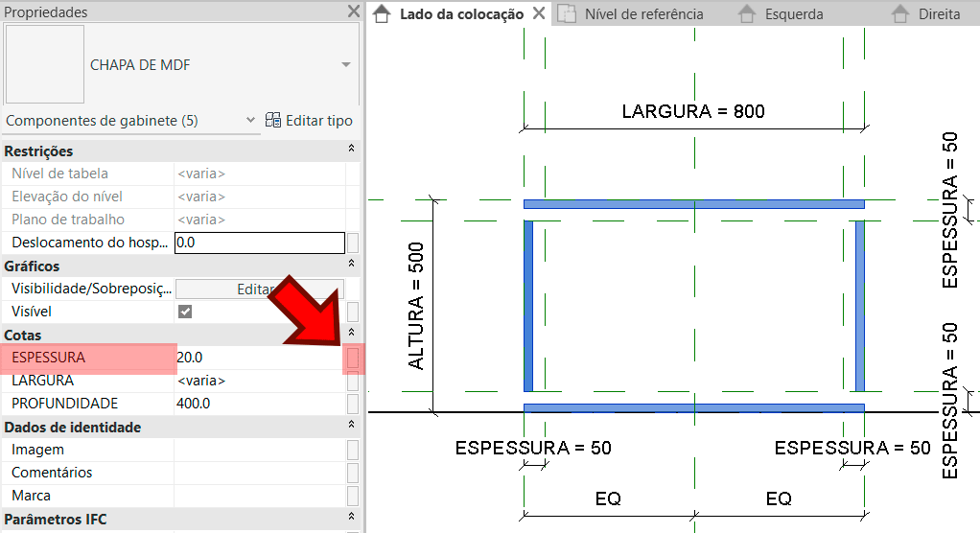The width and height of the screenshot is (980, 533).
Task: Click the associate parameter button for Marca
Action: [353, 496]
